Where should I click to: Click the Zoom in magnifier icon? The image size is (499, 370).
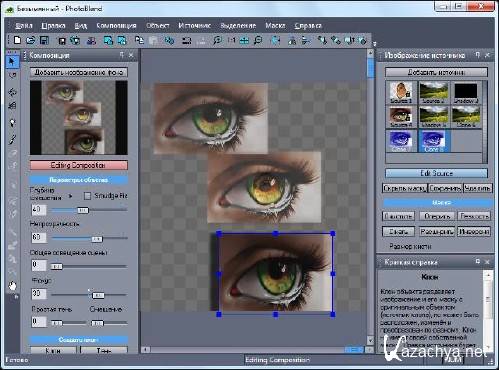tap(217, 40)
